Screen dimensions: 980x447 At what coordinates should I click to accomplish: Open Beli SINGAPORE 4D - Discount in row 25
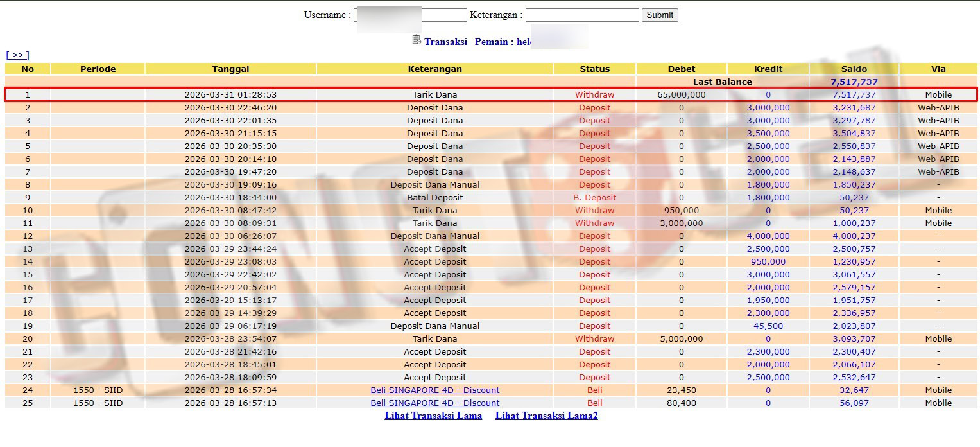pos(435,403)
